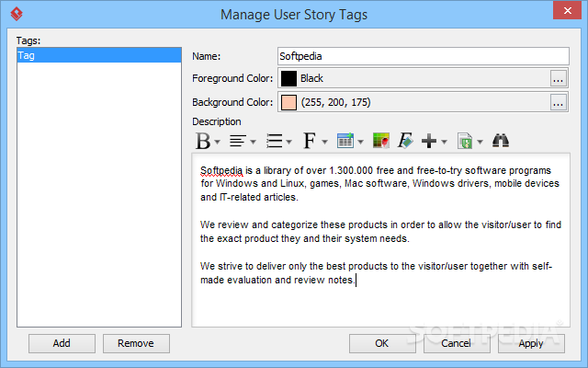The width and height of the screenshot is (588, 368).
Task: Click the bulleted list icon
Action: 274,141
